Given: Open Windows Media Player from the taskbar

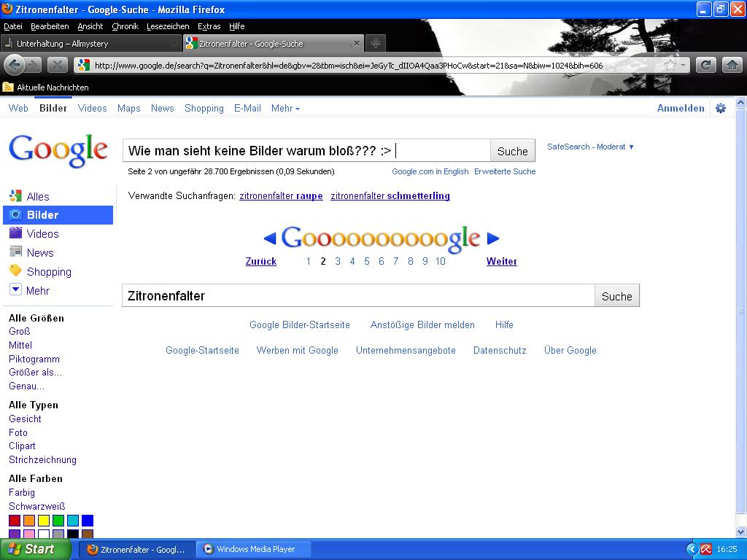Looking at the screenshot, I should coord(255,550).
